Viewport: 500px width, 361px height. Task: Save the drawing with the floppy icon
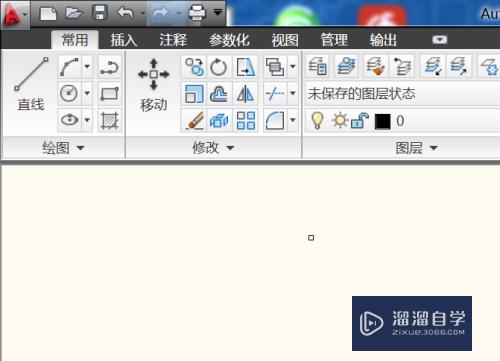point(100,13)
